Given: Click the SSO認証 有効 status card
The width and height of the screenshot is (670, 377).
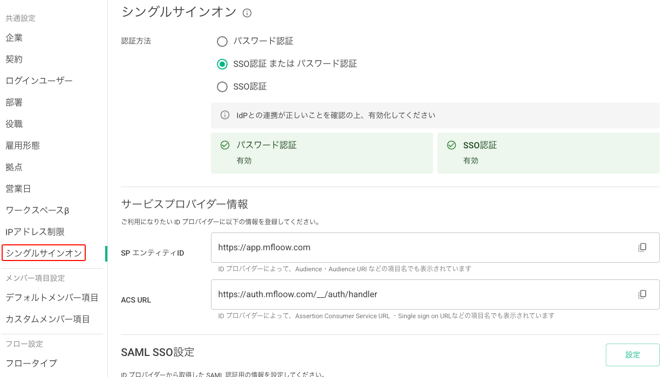Looking at the screenshot, I should [548, 153].
